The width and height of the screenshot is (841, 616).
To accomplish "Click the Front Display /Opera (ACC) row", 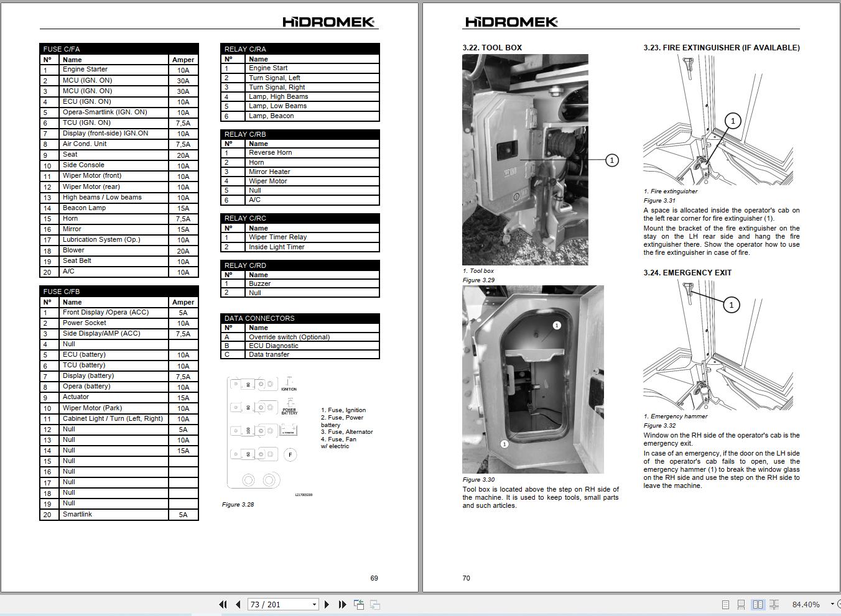I will tap(119, 312).
